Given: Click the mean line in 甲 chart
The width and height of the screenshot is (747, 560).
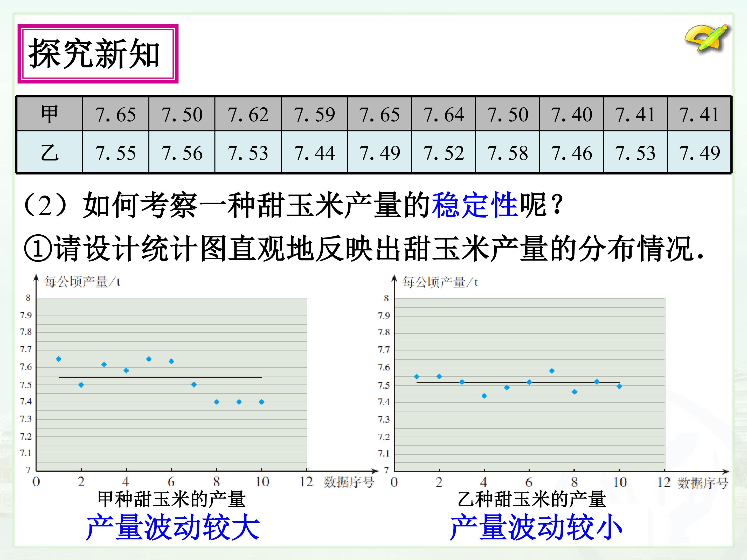Looking at the screenshot, I should [160, 377].
